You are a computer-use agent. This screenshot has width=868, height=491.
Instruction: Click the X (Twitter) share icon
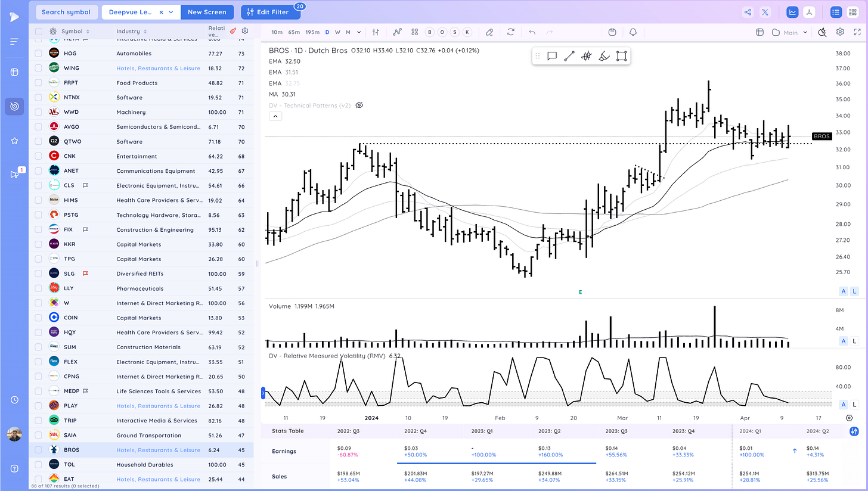[764, 12]
